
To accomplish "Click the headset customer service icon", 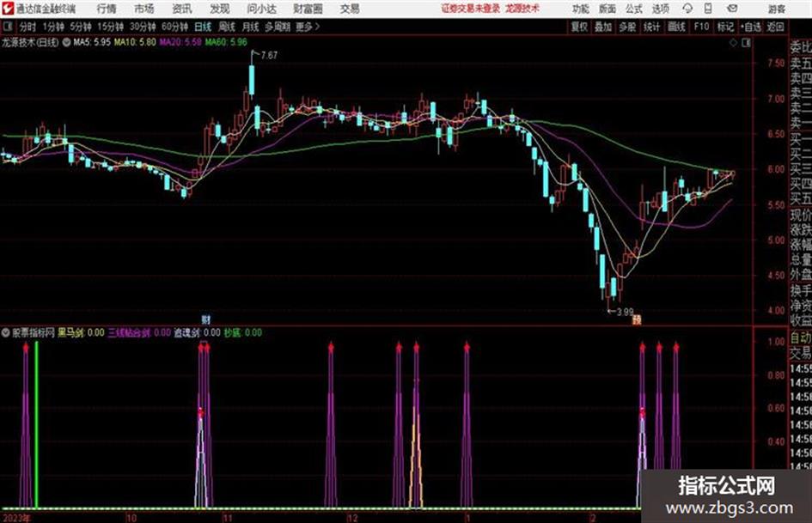I will point(687,9).
